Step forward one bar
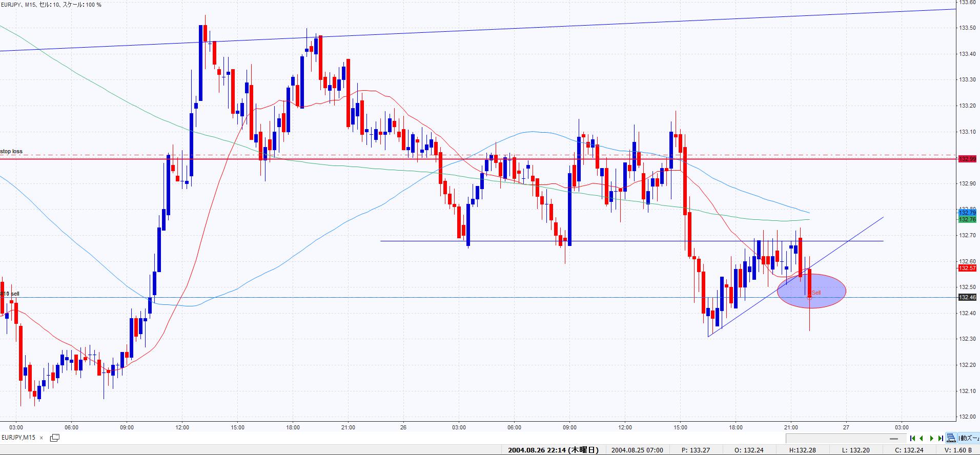The image size is (980, 455). tap(931, 438)
